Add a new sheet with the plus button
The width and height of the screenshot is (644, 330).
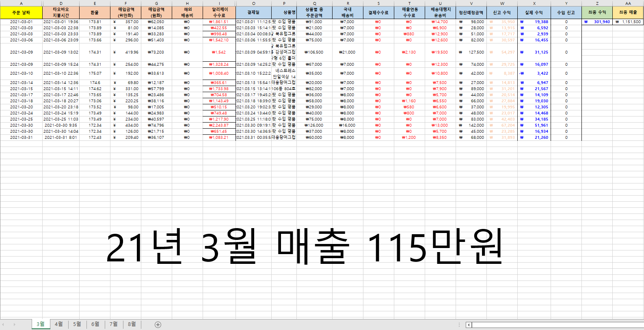(x=158, y=324)
